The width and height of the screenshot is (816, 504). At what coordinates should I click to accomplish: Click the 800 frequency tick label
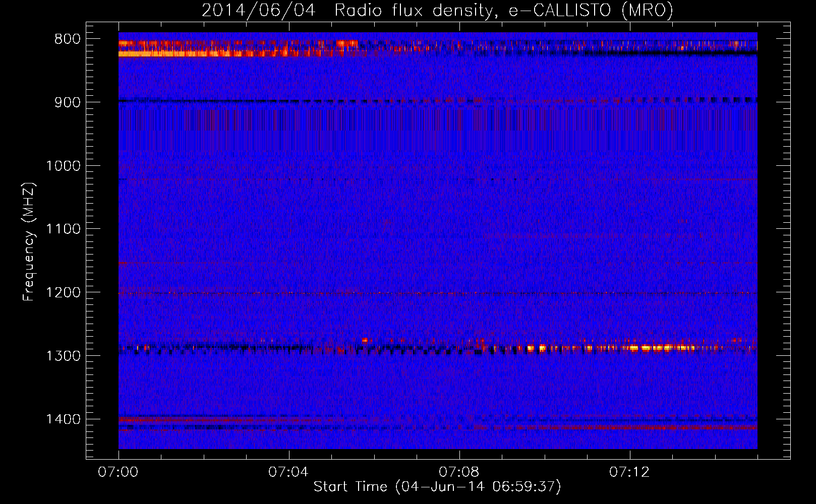pyautogui.click(x=67, y=39)
